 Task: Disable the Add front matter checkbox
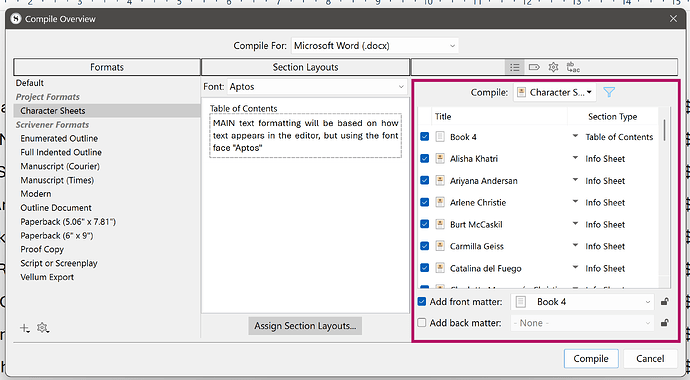(x=422, y=302)
